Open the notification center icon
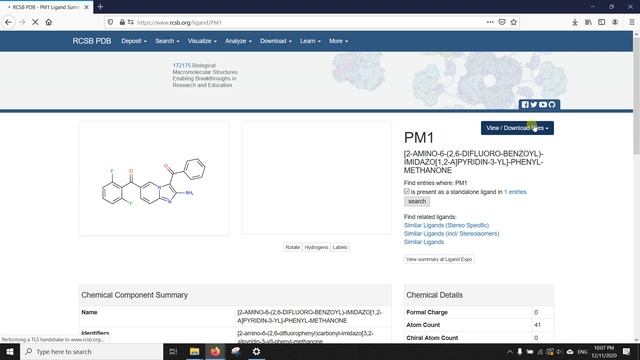 pyautogui.click(x=627, y=351)
